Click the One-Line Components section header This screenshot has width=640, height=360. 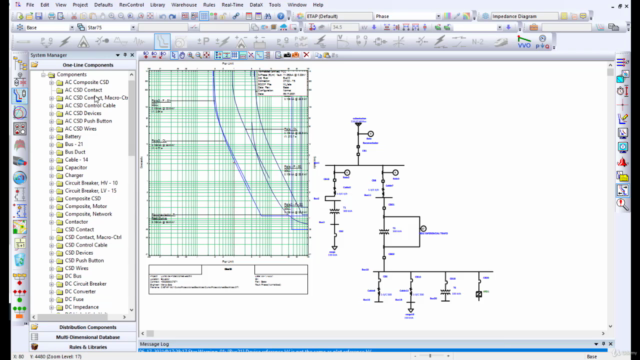[x=83, y=65]
